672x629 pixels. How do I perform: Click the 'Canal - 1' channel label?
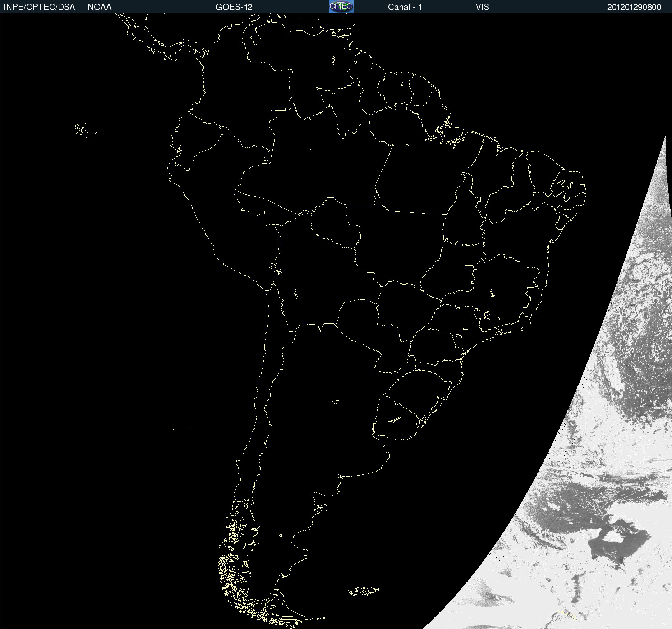coord(405,7)
